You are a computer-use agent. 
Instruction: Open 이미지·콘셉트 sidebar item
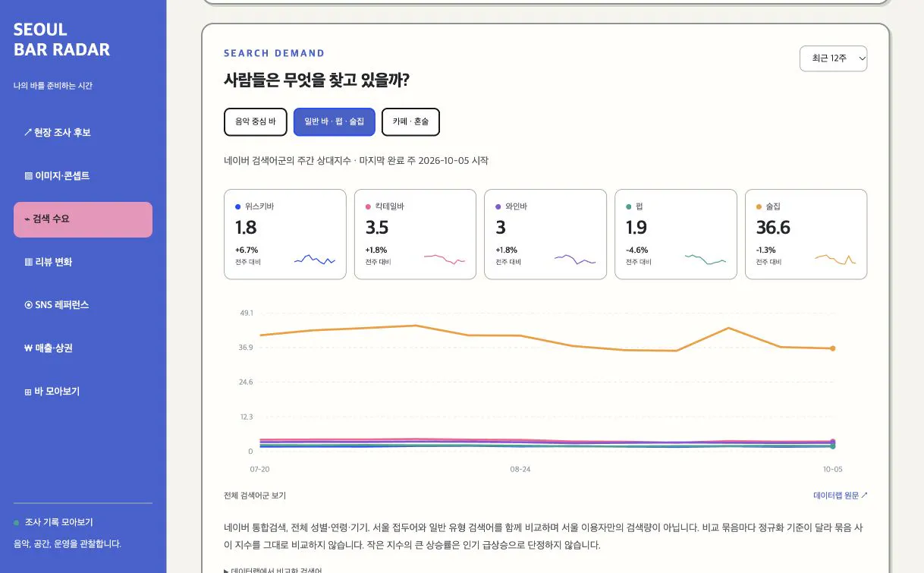[x=83, y=176]
